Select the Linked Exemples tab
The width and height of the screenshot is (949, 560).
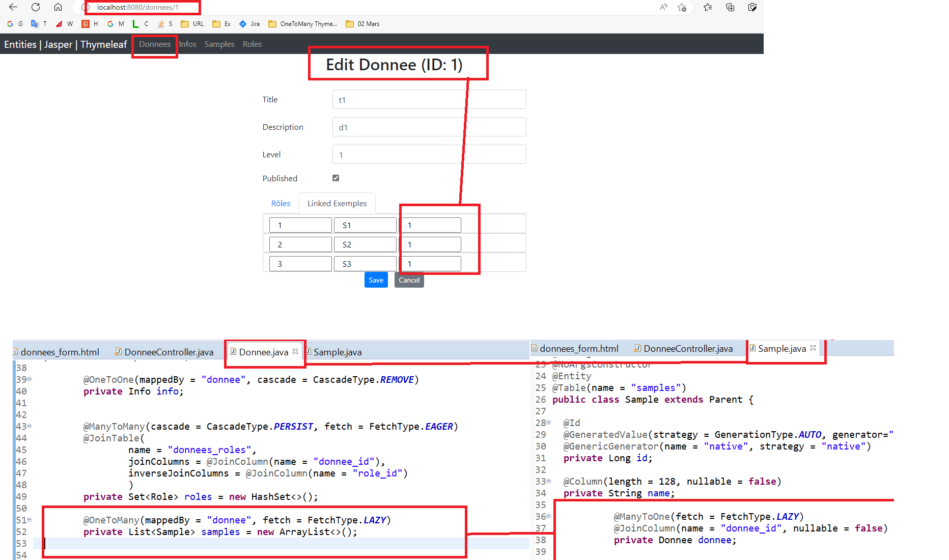tap(337, 203)
